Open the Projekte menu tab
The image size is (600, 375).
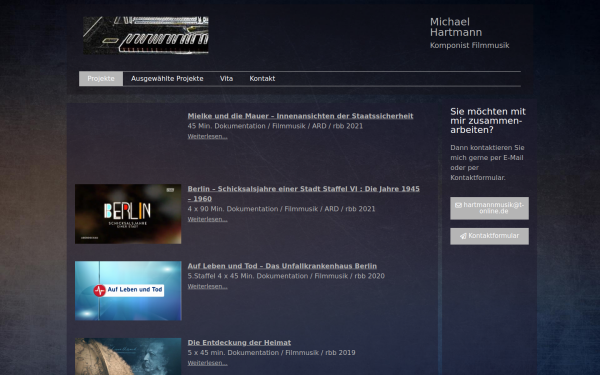pyautogui.click(x=101, y=78)
